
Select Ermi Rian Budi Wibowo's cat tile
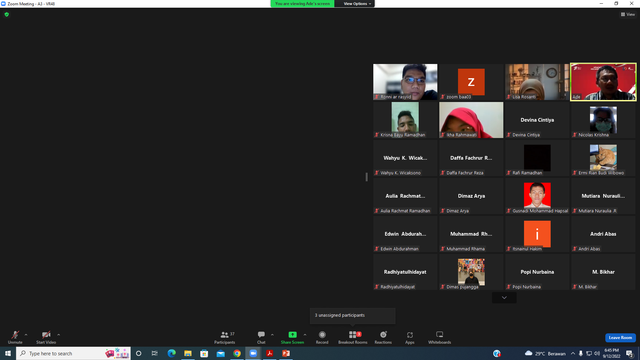[603, 158]
